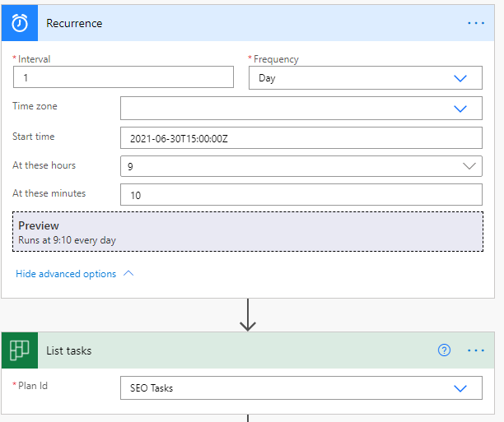504x422 pixels.
Task: Expand the At these hours dropdown
Action: pyautogui.click(x=301, y=166)
